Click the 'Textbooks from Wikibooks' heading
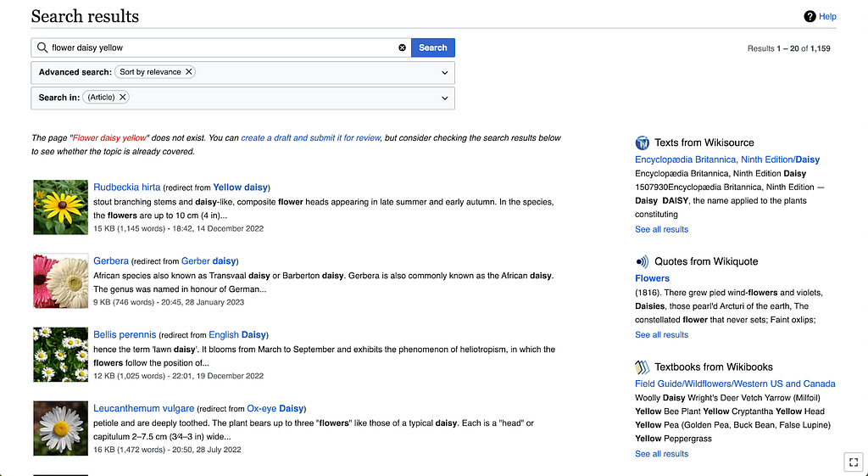 pyautogui.click(x=714, y=367)
